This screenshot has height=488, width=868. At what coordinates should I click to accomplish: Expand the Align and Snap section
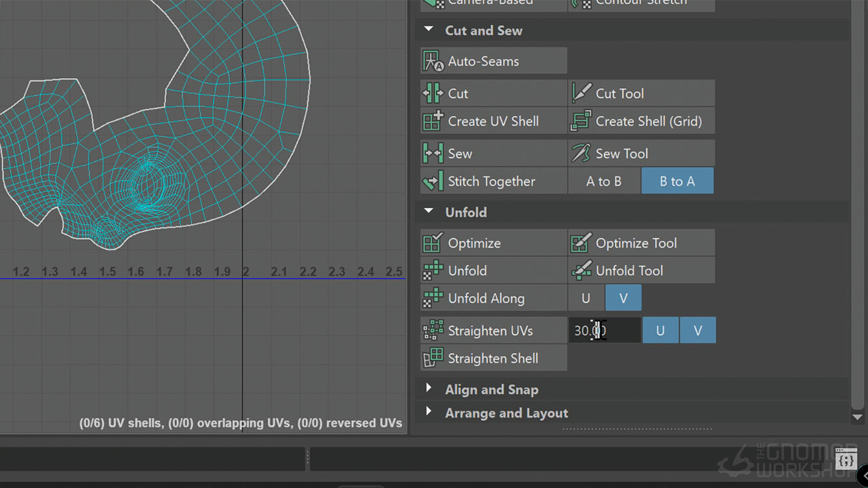(x=429, y=389)
